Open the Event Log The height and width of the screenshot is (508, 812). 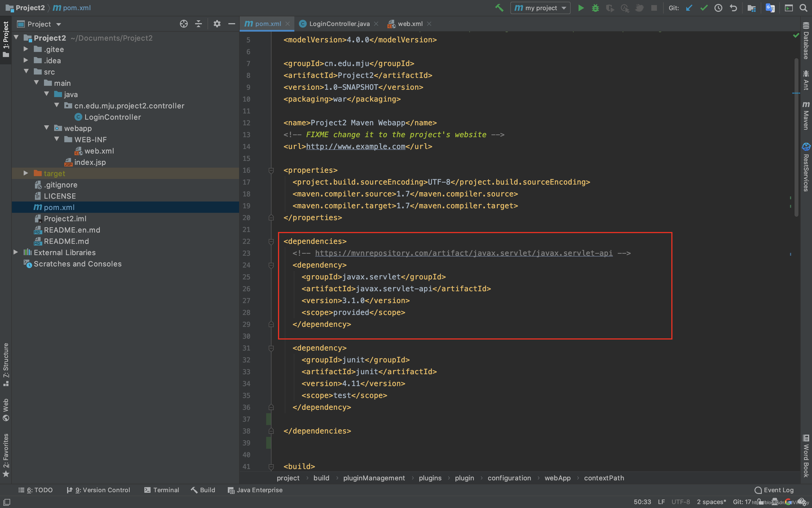[774, 490]
